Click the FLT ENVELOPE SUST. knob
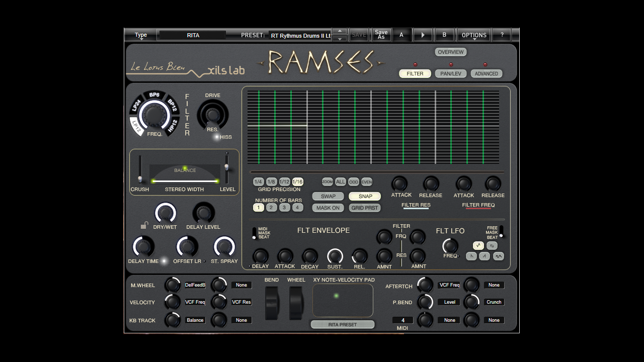 tap(335, 256)
